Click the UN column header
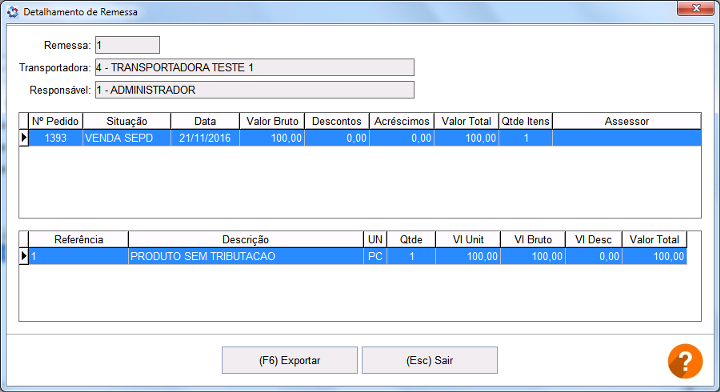Image resolution: width=720 pixels, height=392 pixels. [x=375, y=240]
